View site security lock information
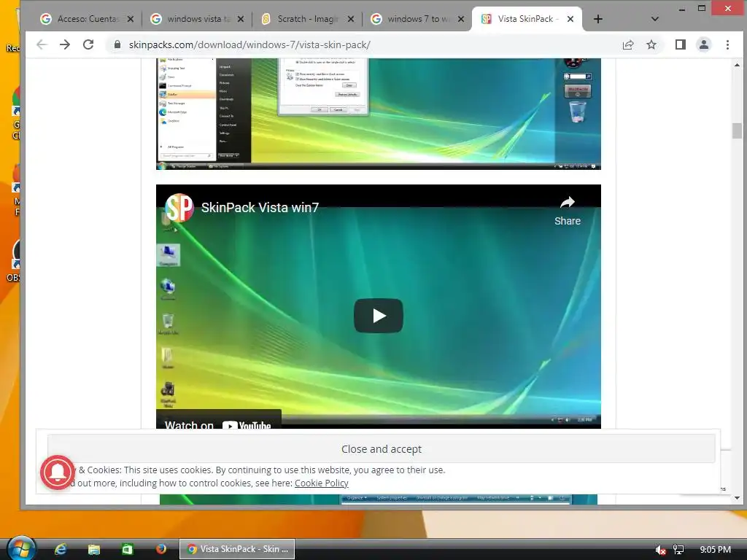The height and width of the screenshot is (560, 747). pos(117,44)
